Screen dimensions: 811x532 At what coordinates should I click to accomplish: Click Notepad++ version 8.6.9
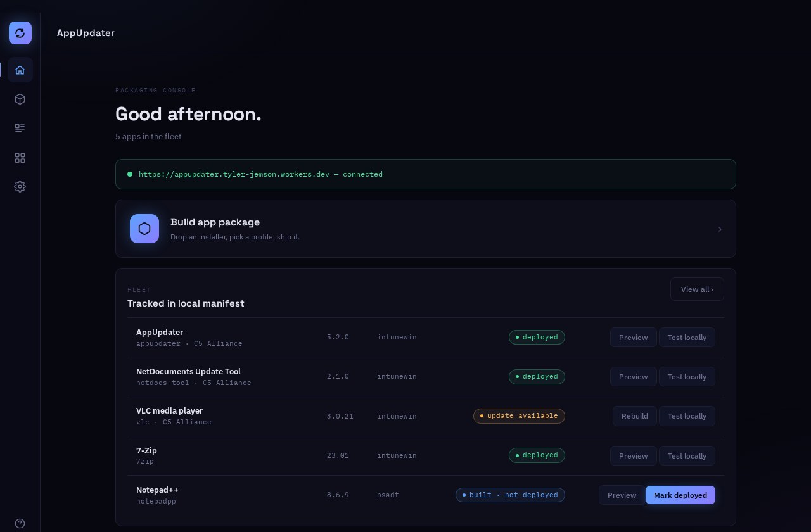[338, 495]
